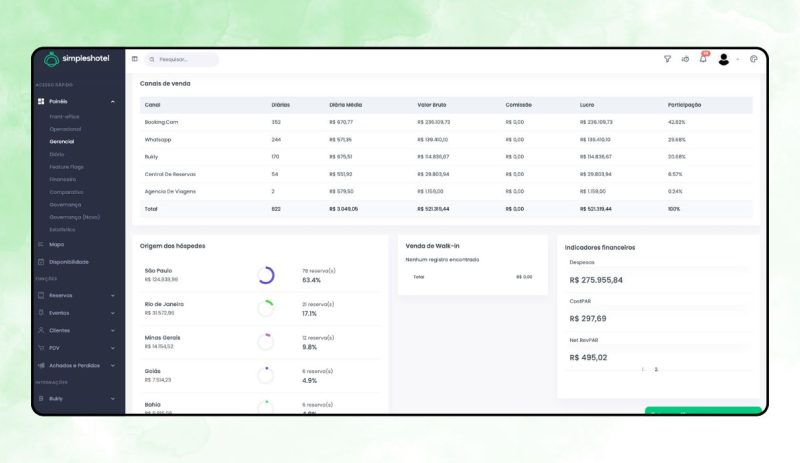Click the green button at bottom right

pos(702,410)
